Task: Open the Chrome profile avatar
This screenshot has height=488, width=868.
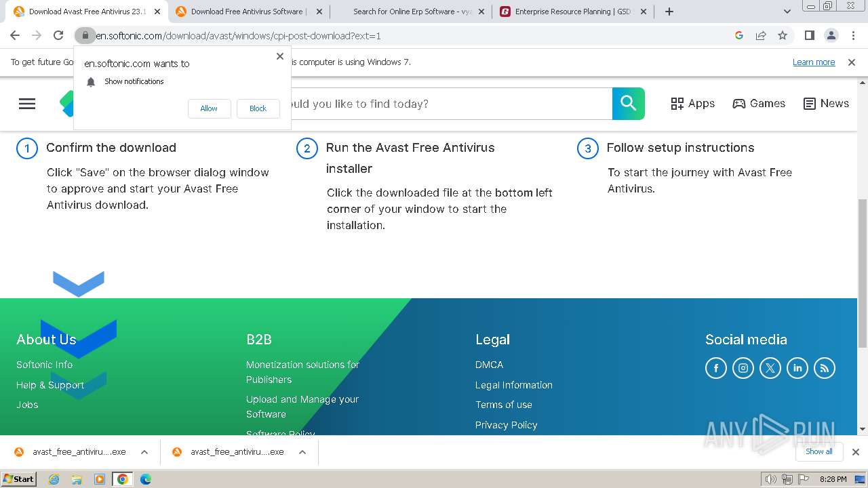Action: (831, 35)
